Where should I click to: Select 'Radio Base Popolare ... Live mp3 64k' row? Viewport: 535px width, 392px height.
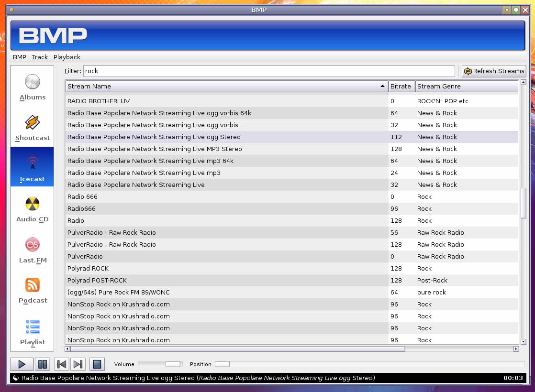(292, 161)
